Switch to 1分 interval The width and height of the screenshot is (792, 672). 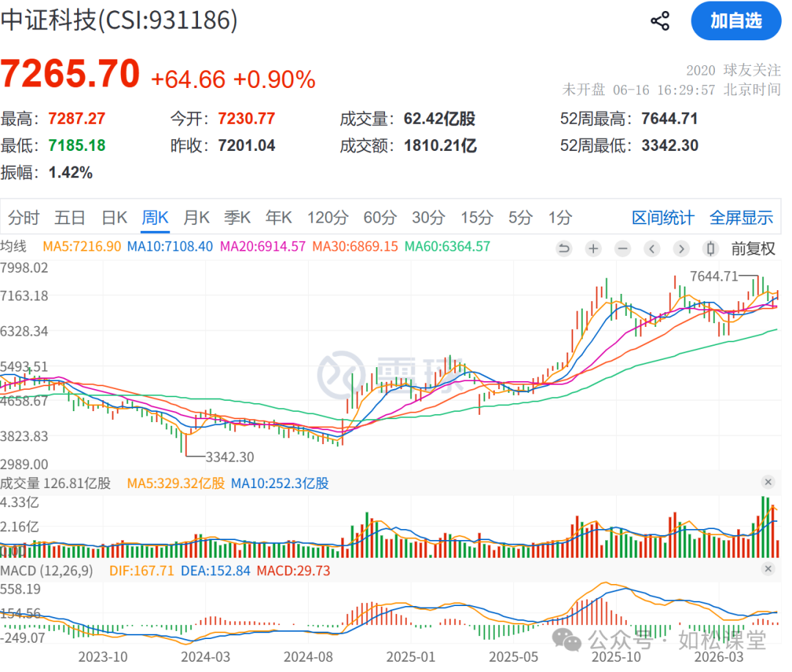coord(560,218)
